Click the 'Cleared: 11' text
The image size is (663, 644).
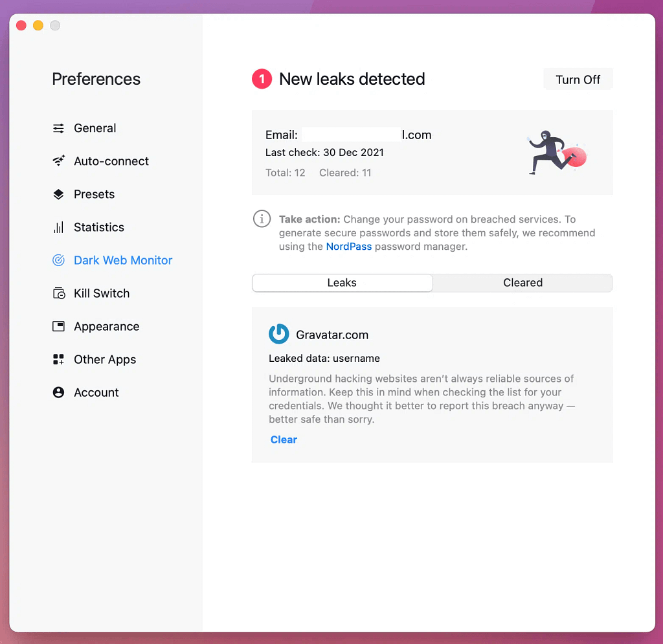(345, 173)
